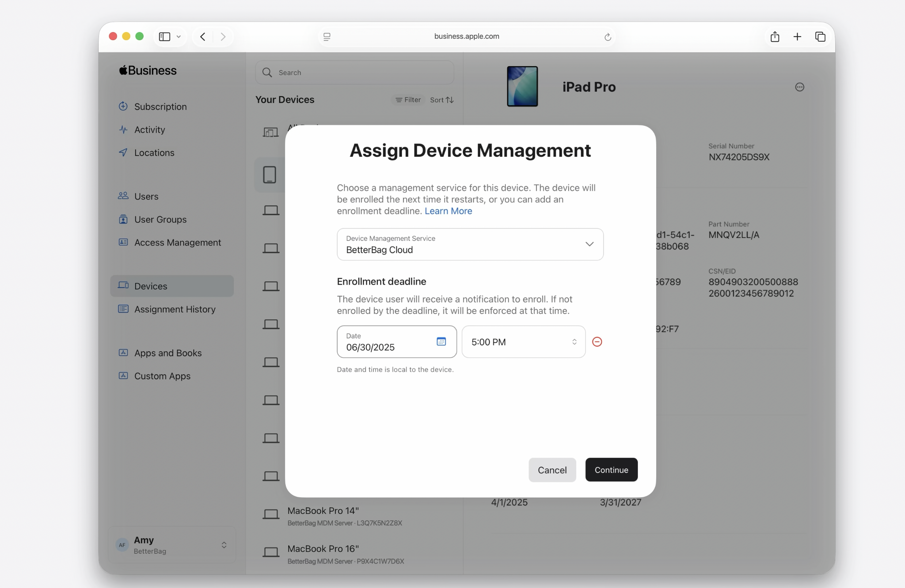Click the Activity pulse icon

click(123, 129)
